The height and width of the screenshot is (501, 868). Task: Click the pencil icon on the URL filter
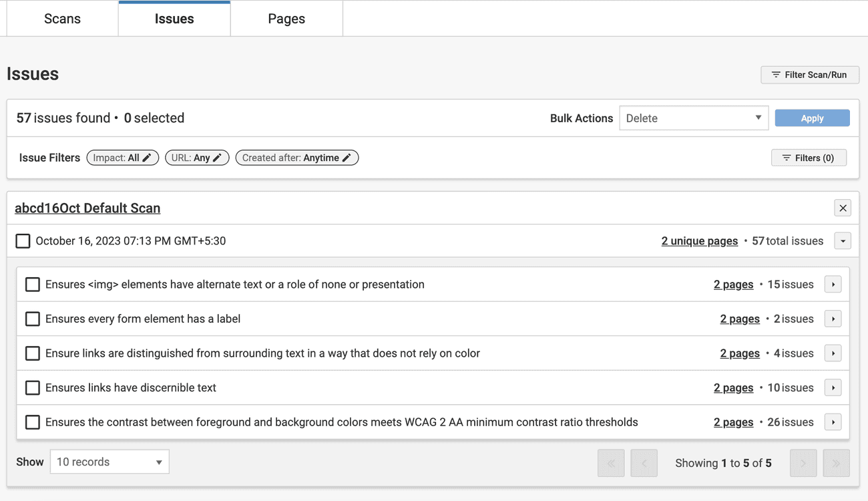pyautogui.click(x=217, y=157)
